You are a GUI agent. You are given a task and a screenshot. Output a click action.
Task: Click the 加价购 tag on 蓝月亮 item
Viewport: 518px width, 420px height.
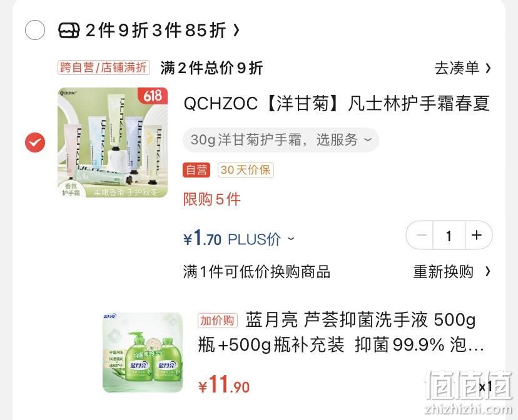(217, 321)
